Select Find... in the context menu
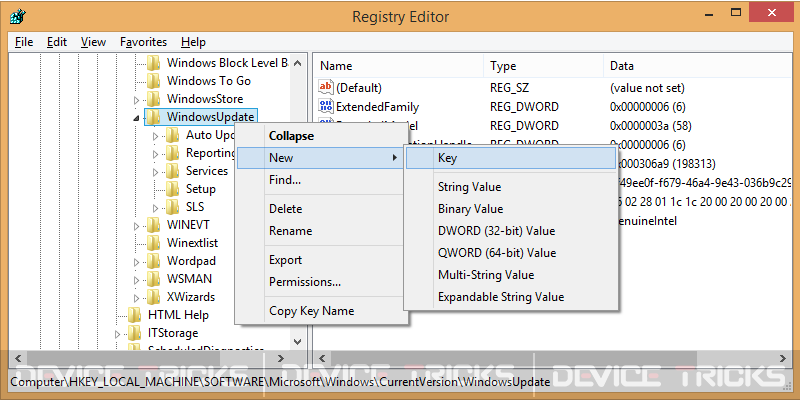Image resolution: width=800 pixels, height=400 pixels. pos(321,180)
